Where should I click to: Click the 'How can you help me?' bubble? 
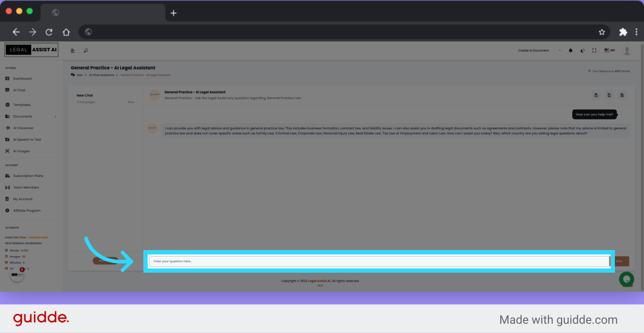point(595,114)
